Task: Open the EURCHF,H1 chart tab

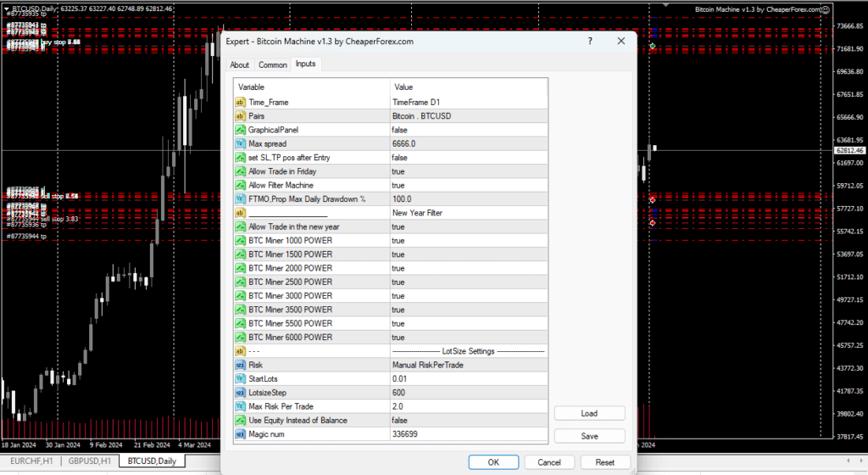Action: click(x=31, y=461)
